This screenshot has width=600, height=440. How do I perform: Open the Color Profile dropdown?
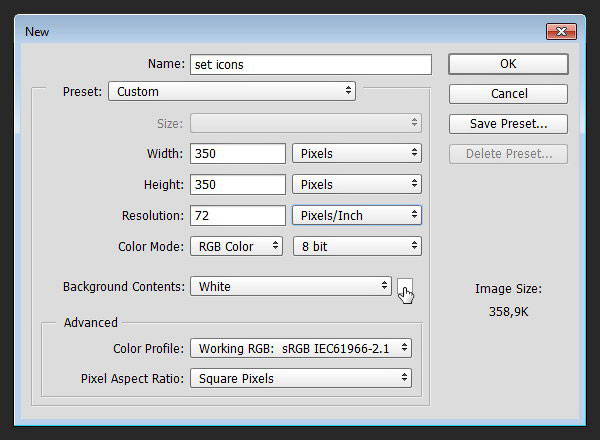[x=301, y=348]
